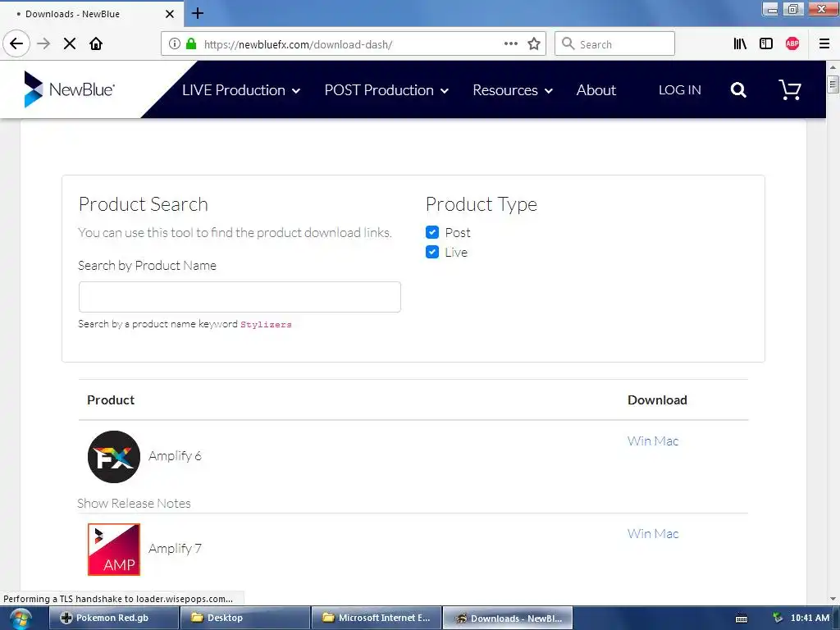
Task: Select the Downloads - NewBlue browser tab
Action: tap(91, 14)
